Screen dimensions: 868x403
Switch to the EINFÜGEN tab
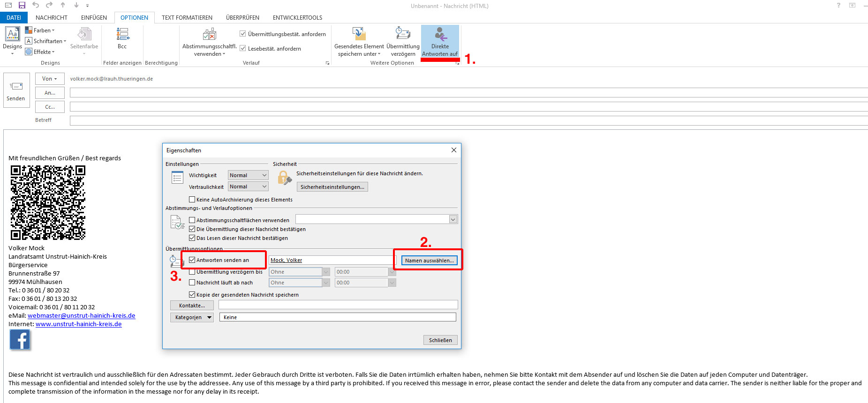tap(94, 18)
